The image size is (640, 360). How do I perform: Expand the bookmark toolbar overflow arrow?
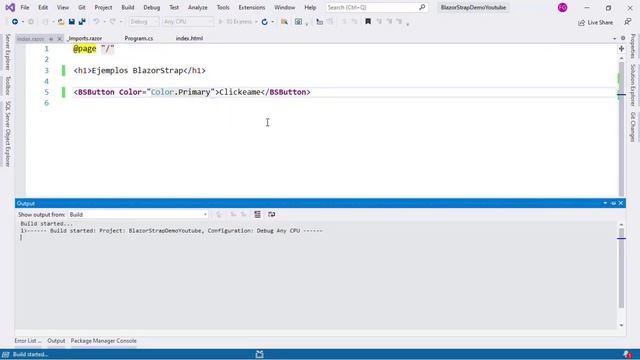(408, 23)
